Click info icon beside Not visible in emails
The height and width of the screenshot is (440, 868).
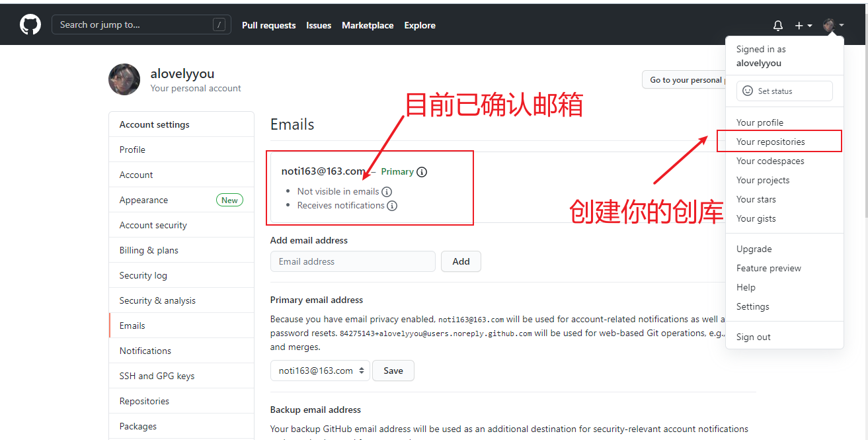coord(387,192)
